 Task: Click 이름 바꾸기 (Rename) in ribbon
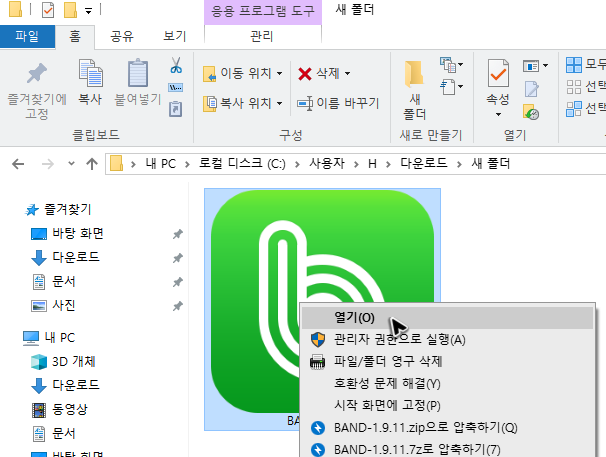point(338,103)
